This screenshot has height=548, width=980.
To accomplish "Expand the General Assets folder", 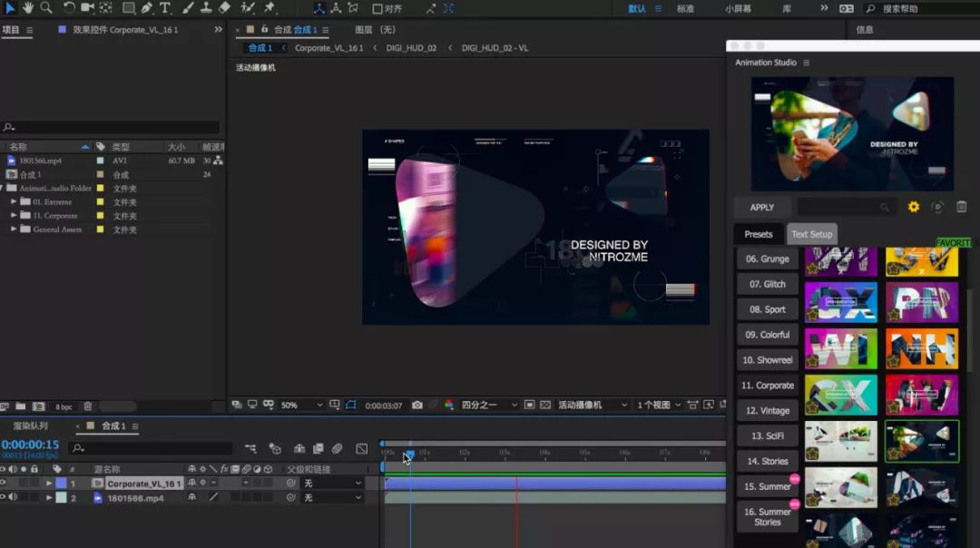I will click(x=14, y=230).
